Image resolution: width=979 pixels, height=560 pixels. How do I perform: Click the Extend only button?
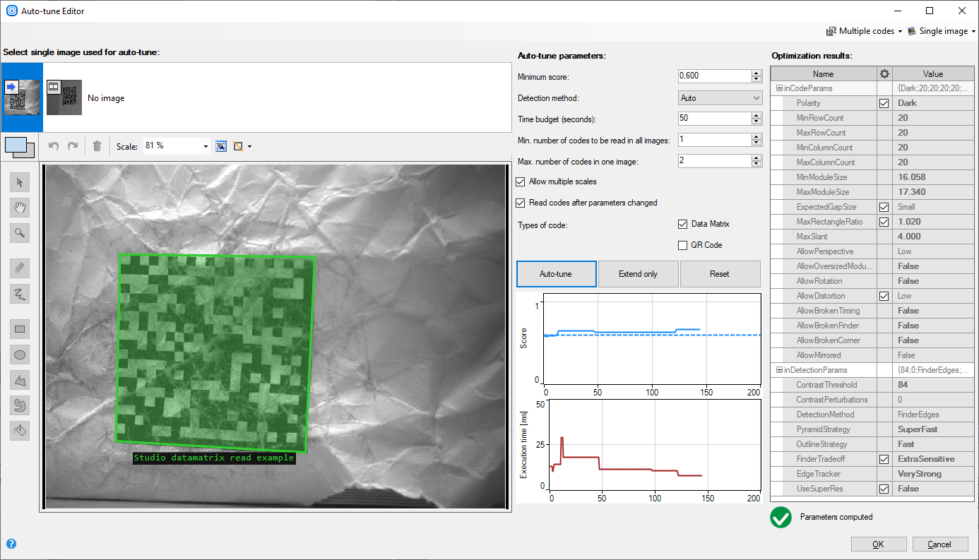coord(638,274)
